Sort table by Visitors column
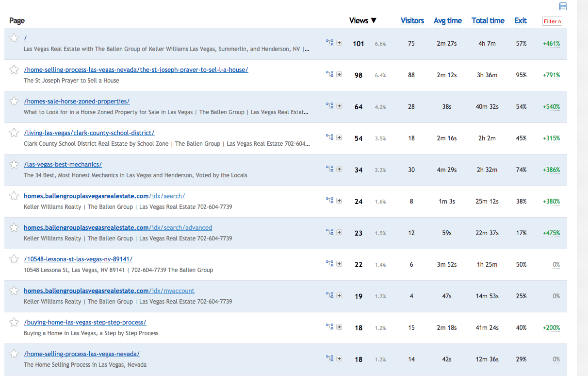Screen dimensions: 588x376 point(412,20)
